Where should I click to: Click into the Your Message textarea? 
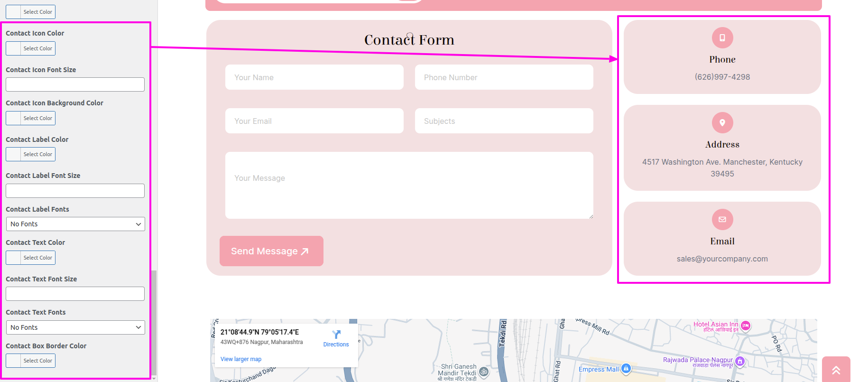409,185
